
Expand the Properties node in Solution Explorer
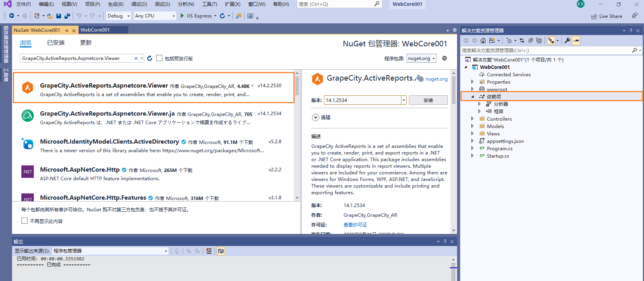click(x=473, y=82)
